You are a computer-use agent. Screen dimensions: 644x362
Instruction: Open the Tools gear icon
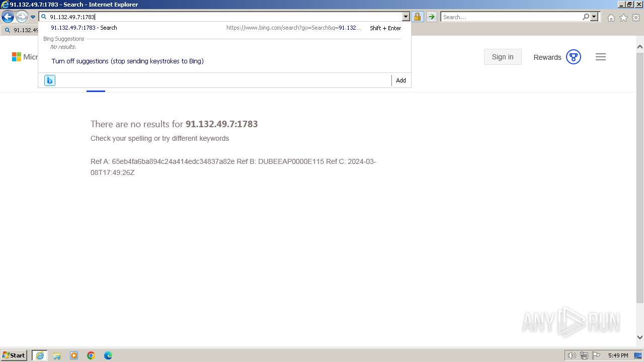tap(636, 18)
